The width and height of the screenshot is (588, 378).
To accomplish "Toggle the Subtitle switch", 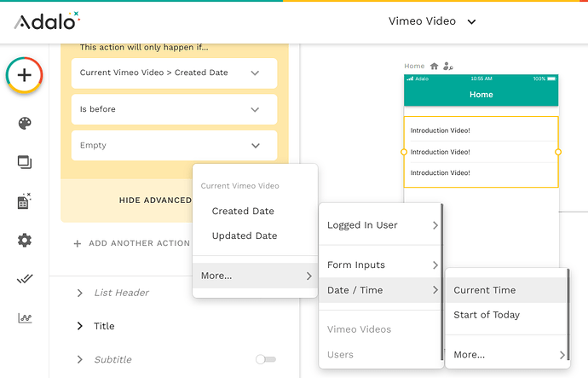I will [x=266, y=359].
